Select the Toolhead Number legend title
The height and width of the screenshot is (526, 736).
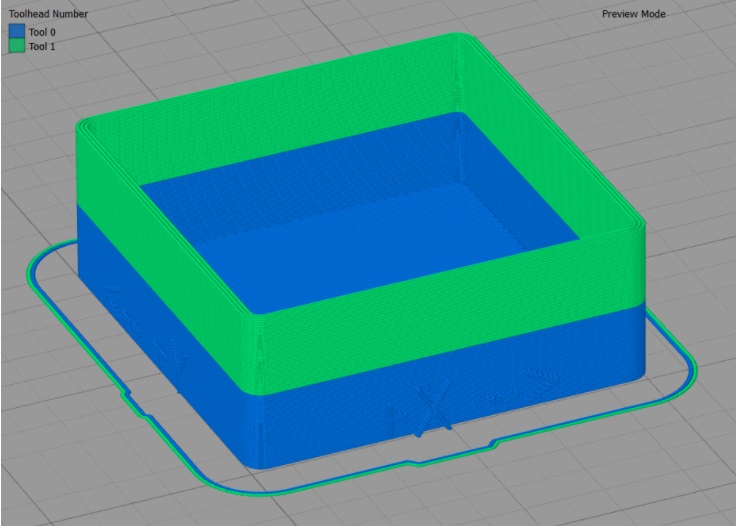click(48, 14)
